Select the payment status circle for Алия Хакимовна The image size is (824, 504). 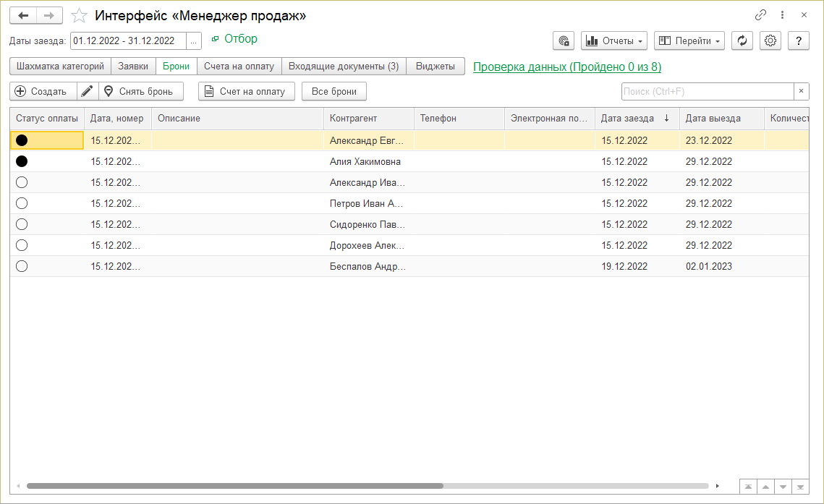click(x=22, y=161)
